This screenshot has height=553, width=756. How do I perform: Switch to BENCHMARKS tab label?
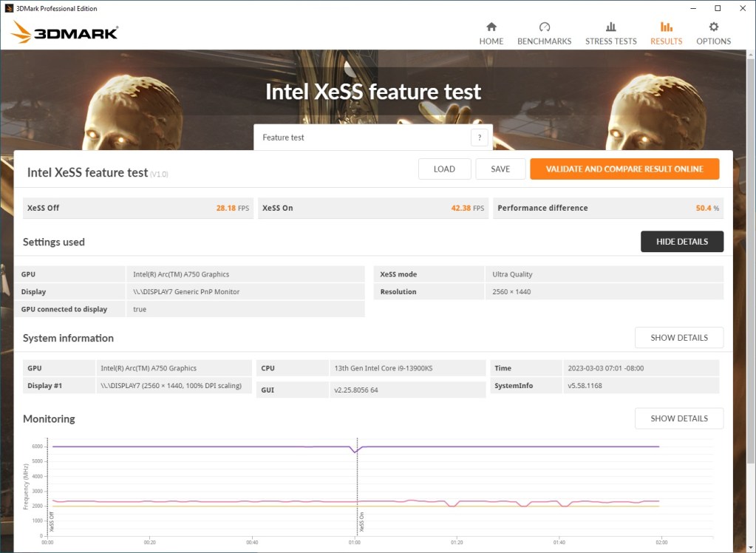(545, 41)
